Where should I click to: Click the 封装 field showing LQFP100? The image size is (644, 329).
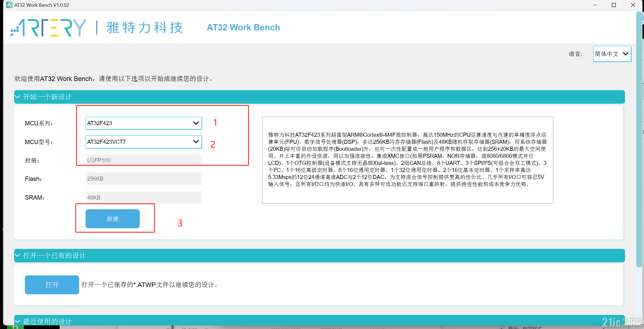click(x=144, y=160)
